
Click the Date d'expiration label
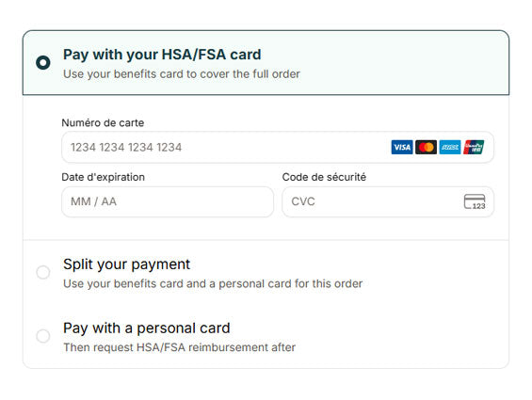(104, 177)
